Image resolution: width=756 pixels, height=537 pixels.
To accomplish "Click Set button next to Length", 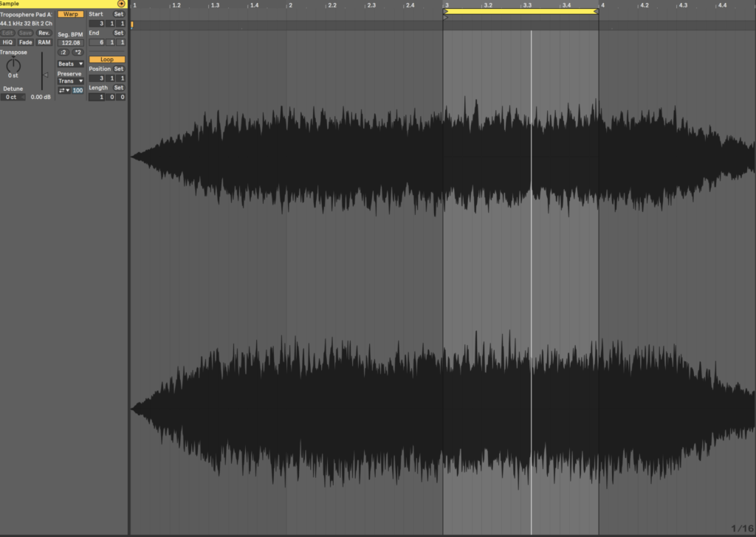I will coord(119,88).
